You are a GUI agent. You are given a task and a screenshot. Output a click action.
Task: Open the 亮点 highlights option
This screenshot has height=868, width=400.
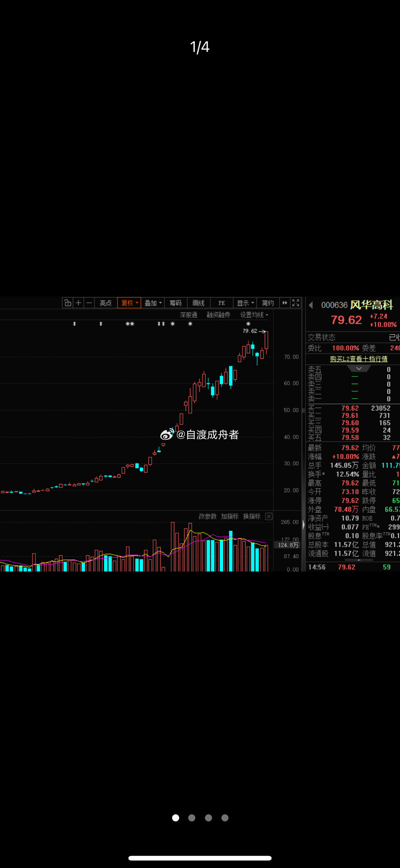106,303
